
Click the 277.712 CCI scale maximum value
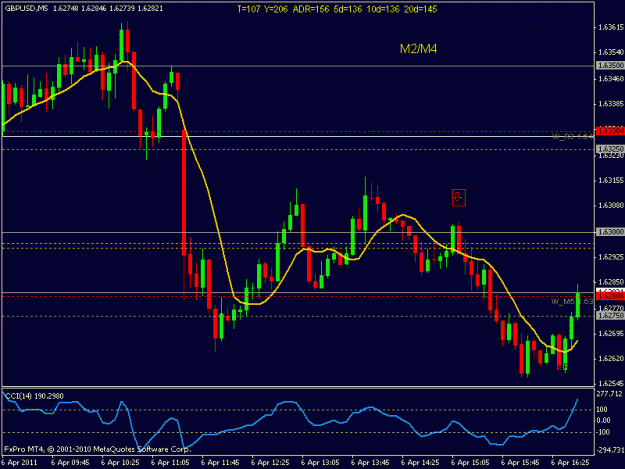[609, 394]
